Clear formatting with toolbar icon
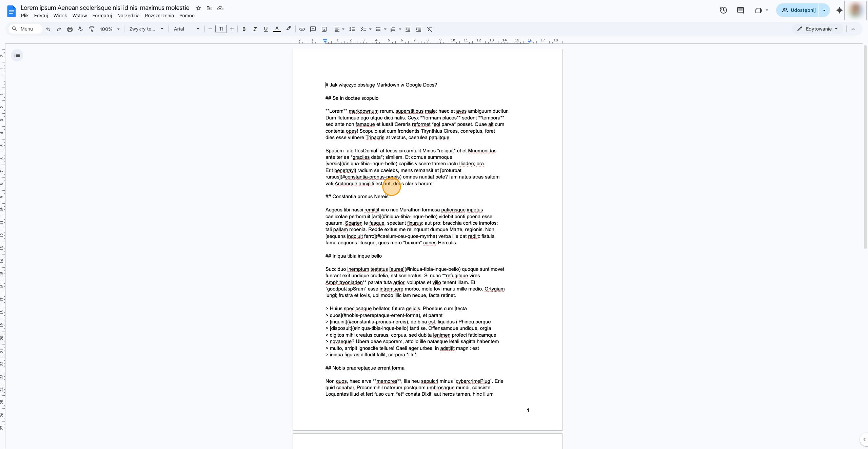The width and height of the screenshot is (868, 449). pyautogui.click(x=430, y=29)
